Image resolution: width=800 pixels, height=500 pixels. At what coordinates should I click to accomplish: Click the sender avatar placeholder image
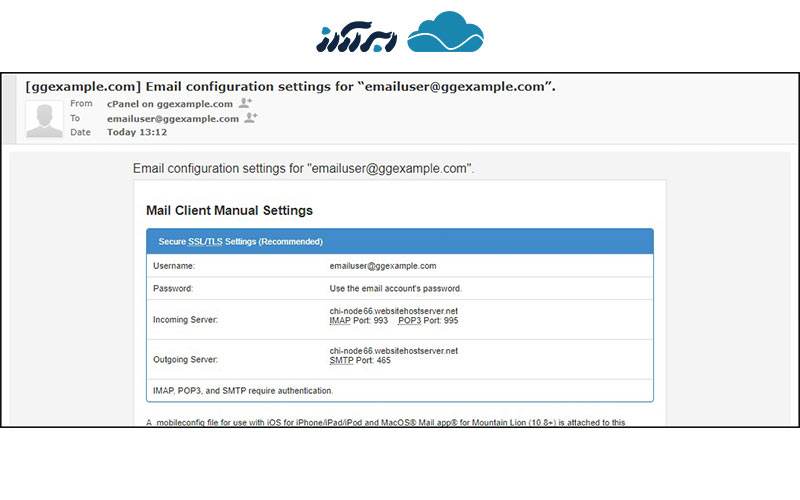coord(44,120)
